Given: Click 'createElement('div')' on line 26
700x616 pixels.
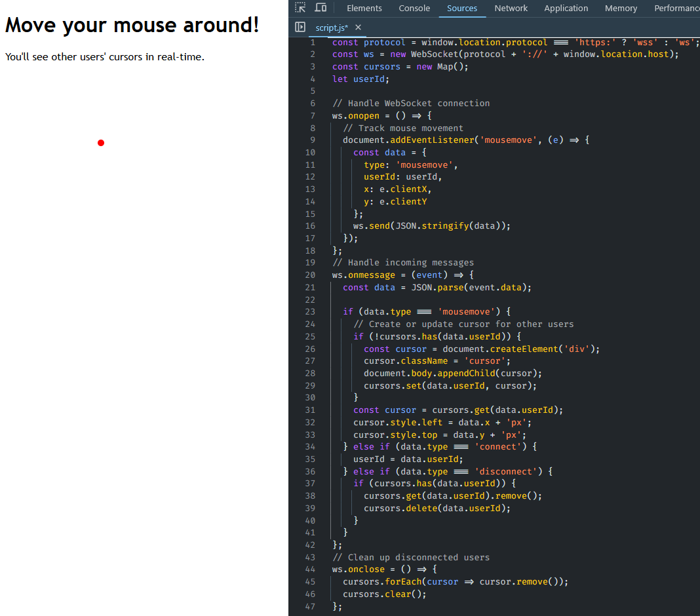Looking at the screenshot, I should point(542,349).
